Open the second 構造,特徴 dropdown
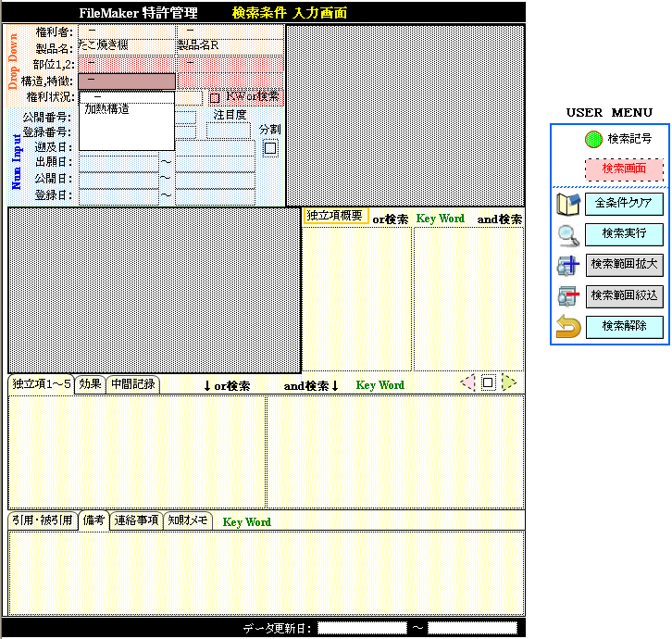The width and height of the screenshot is (672, 639). 230,81
